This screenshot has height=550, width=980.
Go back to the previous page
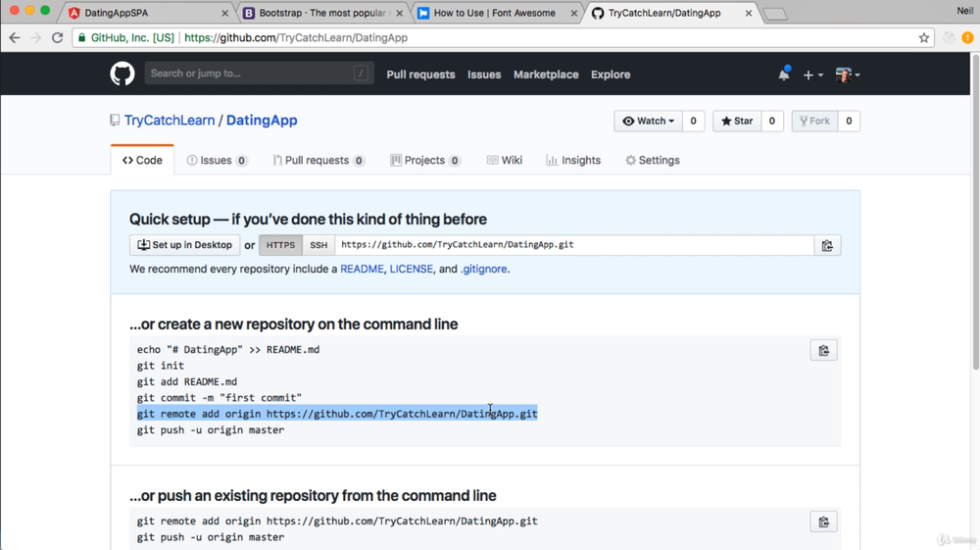coord(15,37)
